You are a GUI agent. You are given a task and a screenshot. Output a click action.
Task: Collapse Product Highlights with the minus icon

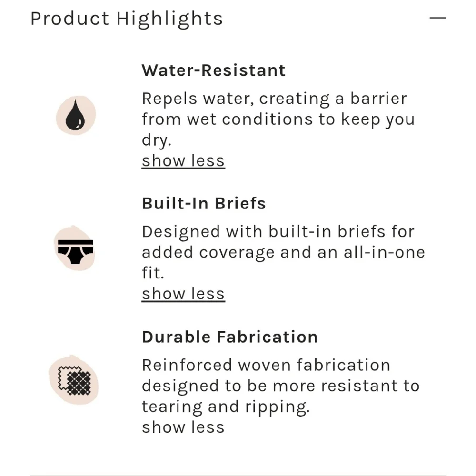437,18
